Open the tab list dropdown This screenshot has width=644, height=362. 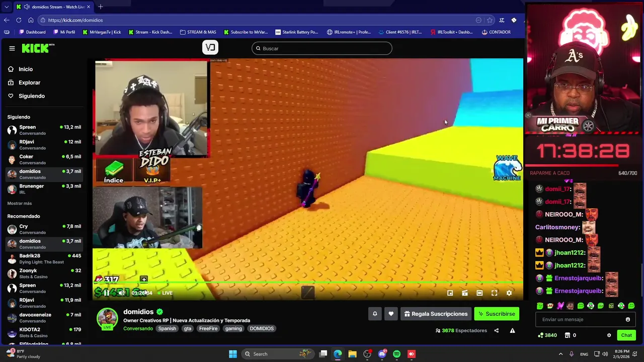pos(7,7)
